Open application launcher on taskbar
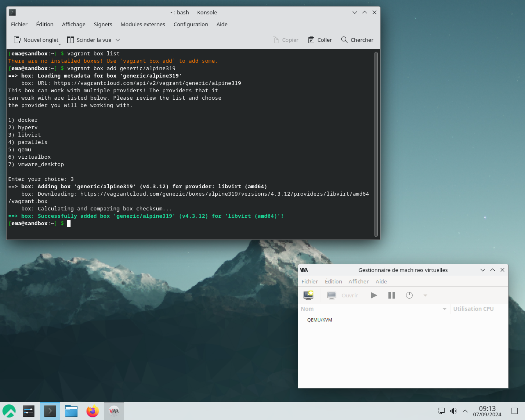The image size is (525, 420). [x=9, y=411]
